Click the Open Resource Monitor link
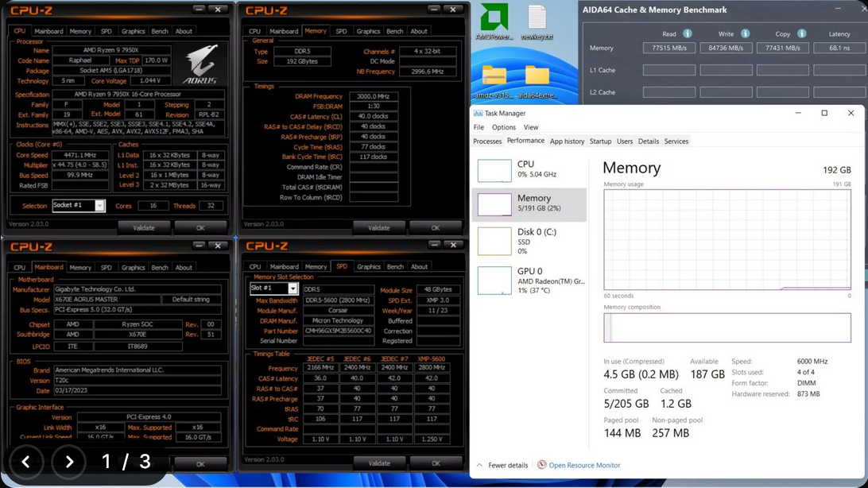The height and width of the screenshot is (488, 868). [x=584, y=465]
